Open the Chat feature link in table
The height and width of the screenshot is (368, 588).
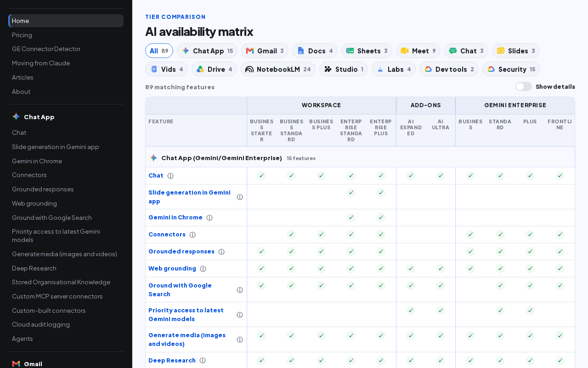tap(156, 176)
